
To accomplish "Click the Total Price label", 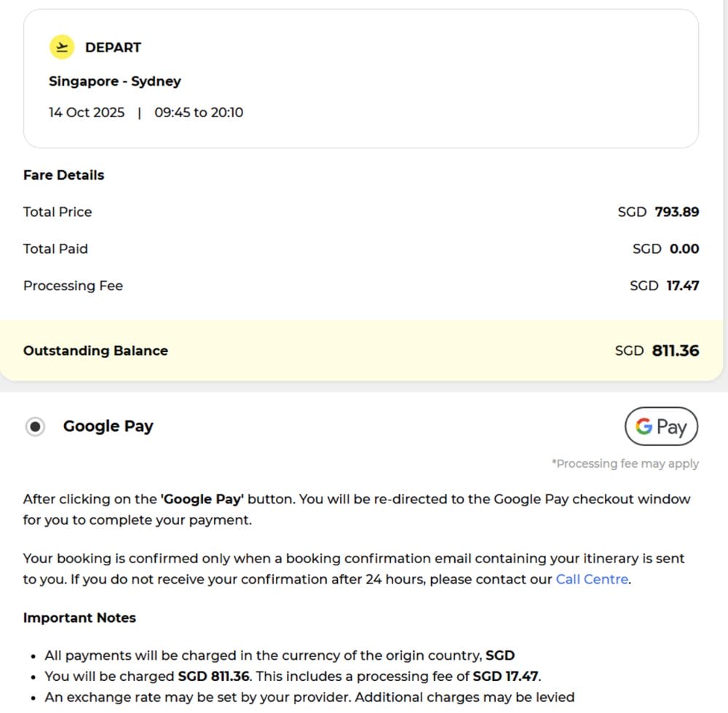I will click(x=58, y=212).
